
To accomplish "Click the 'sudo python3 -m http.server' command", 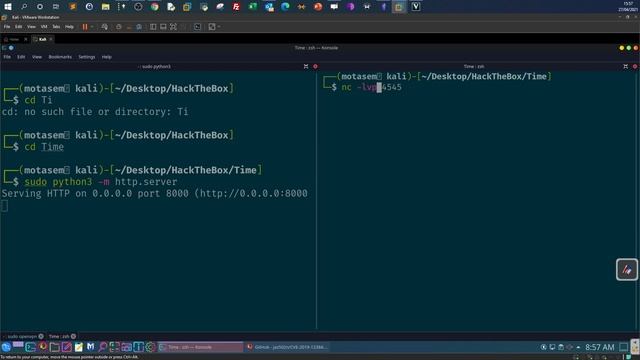I will pyautogui.click(x=101, y=182).
